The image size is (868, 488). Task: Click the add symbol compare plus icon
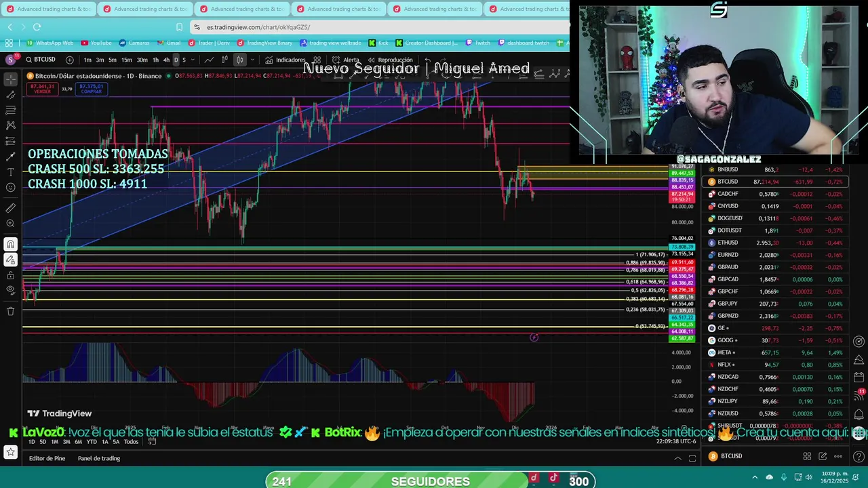click(x=69, y=60)
